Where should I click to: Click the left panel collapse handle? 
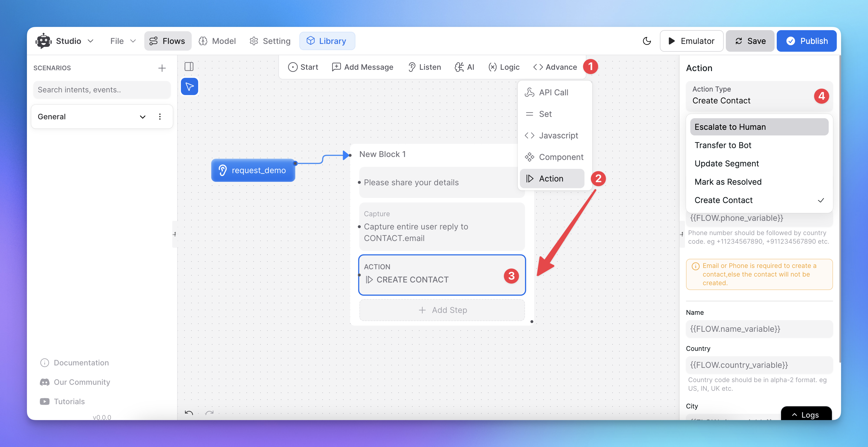coord(174,234)
